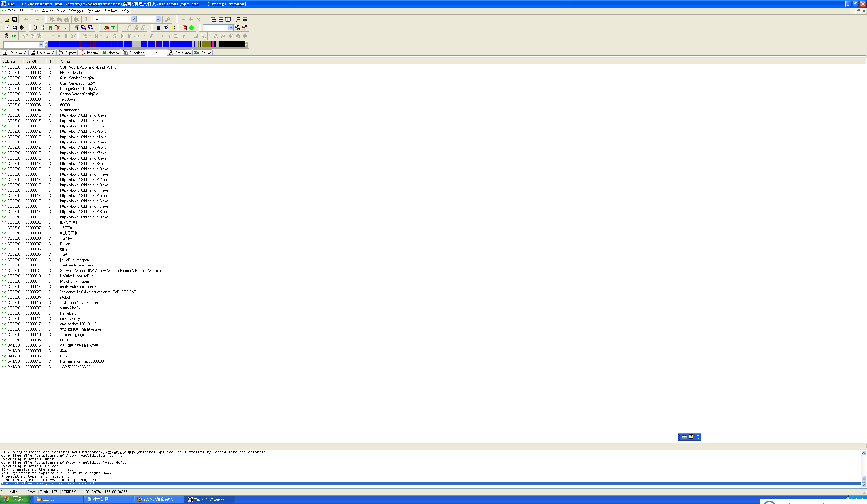Expand the Text search type dropdown
The height and width of the screenshot is (504, 867).
134,19
